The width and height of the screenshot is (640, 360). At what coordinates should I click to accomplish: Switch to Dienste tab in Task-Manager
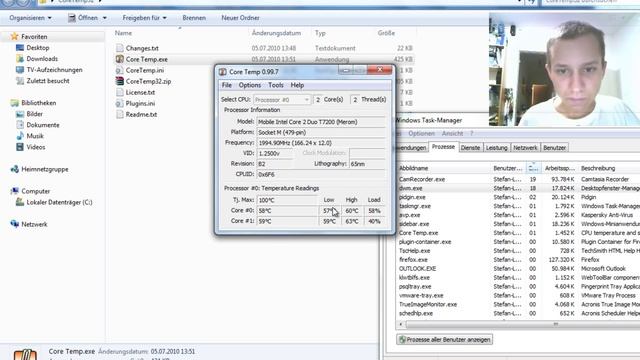[470, 148]
